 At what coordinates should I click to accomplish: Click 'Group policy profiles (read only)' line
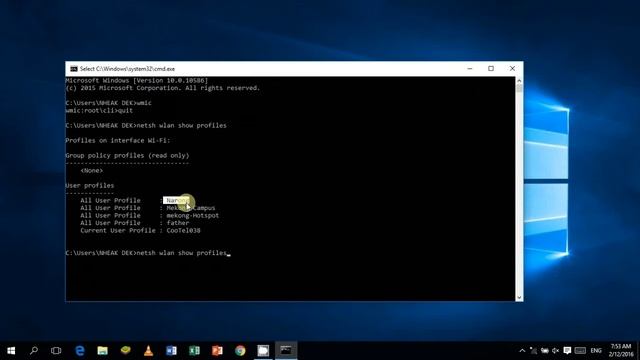point(127,156)
